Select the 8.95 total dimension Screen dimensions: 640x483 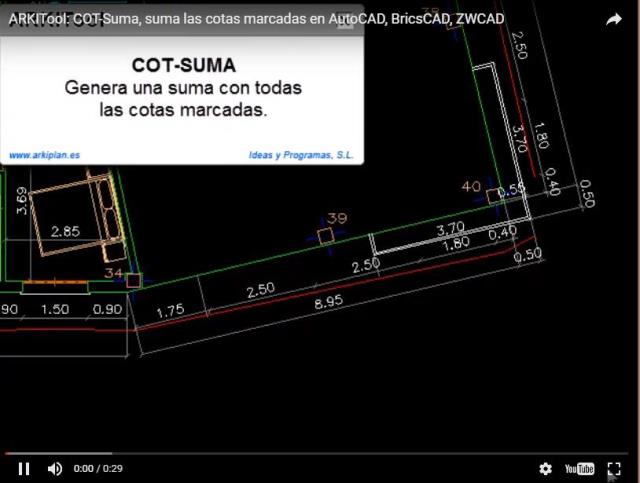pyautogui.click(x=329, y=302)
